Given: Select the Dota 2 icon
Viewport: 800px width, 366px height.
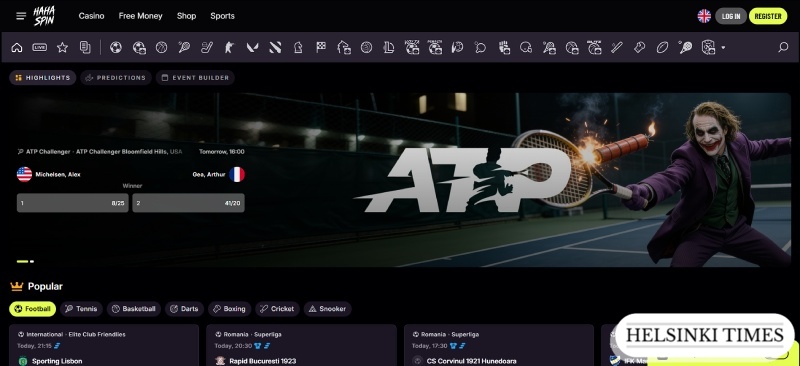Looking at the screenshot, I should [275, 47].
